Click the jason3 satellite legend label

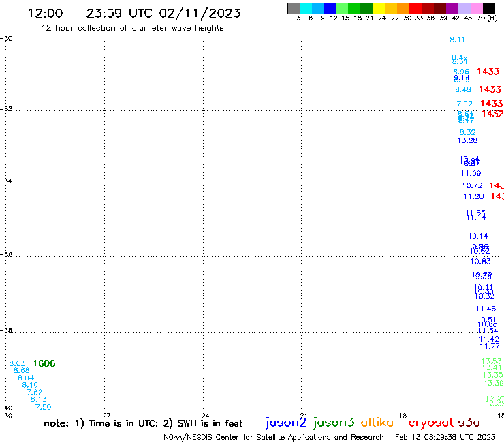tap(334, 423)
